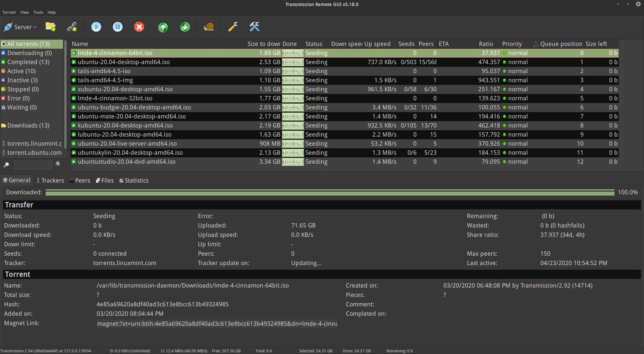Remove torrent with the red X icon
644x354 pixels.
click(139, 27)
